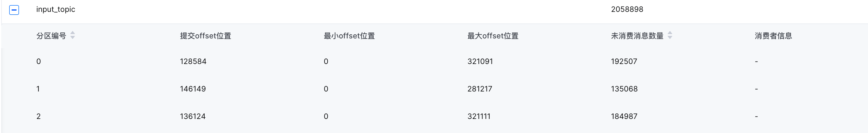Select partition 2 row number
868x133 pixels.
tap(39, 116)
